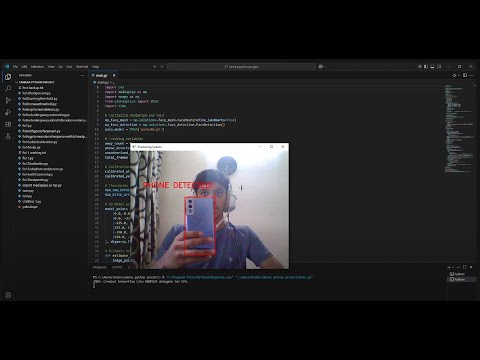Open the Edit menu
Screen dimensions: 480x360
[24, 67]
